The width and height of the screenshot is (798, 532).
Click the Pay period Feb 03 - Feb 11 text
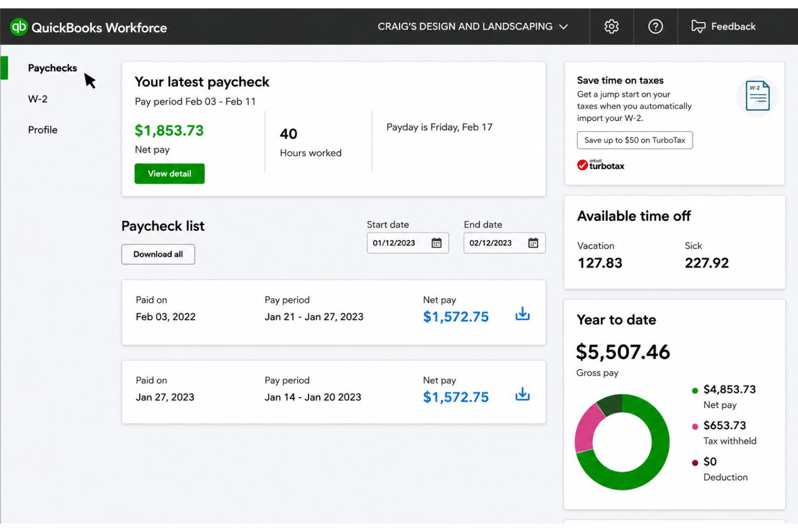click(195, 101)
